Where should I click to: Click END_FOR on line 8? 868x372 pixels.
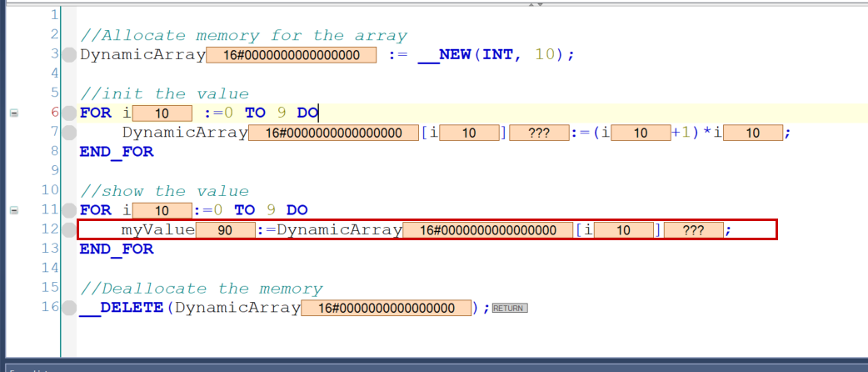[x=117, y=152]
